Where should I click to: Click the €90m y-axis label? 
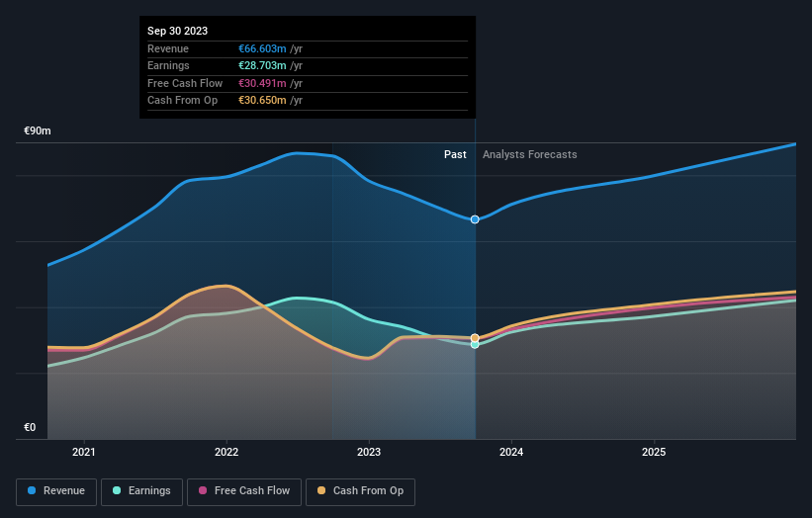pos(38,130)
